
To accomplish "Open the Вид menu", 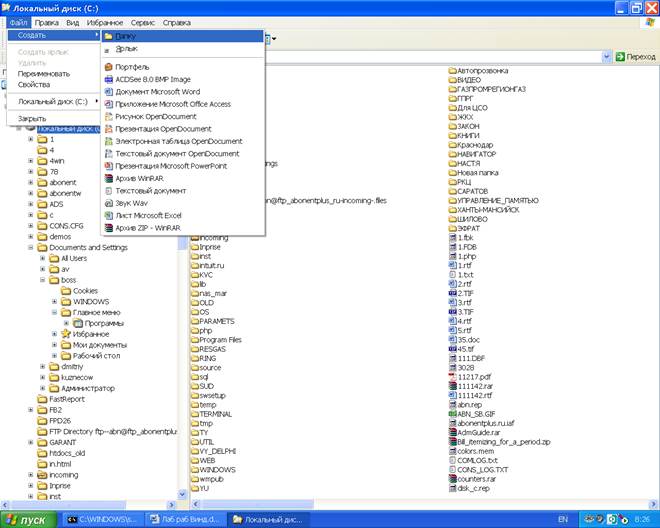I will [72, 23].
